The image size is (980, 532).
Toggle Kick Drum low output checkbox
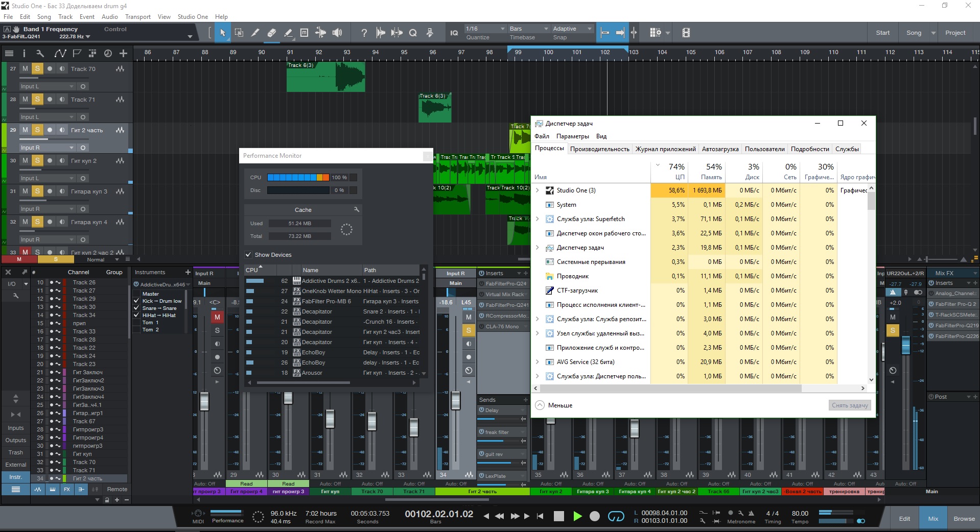tap(136, 301)
